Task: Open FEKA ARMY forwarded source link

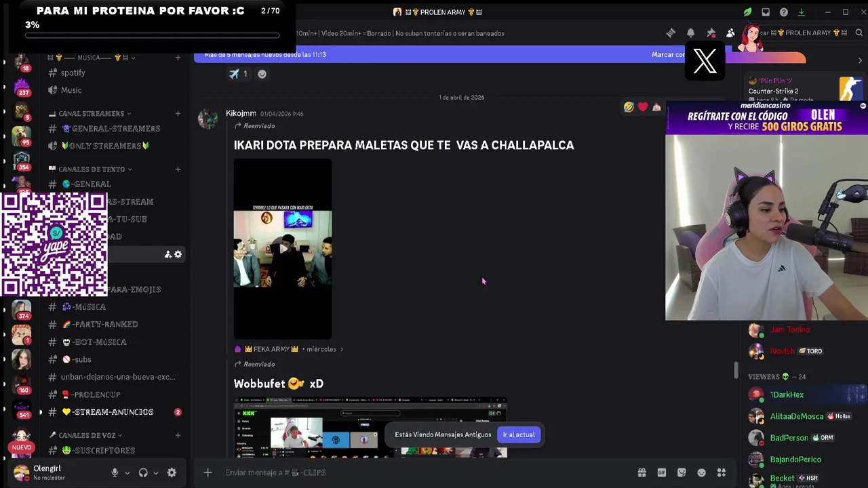Action: click(x=289, y=349)
